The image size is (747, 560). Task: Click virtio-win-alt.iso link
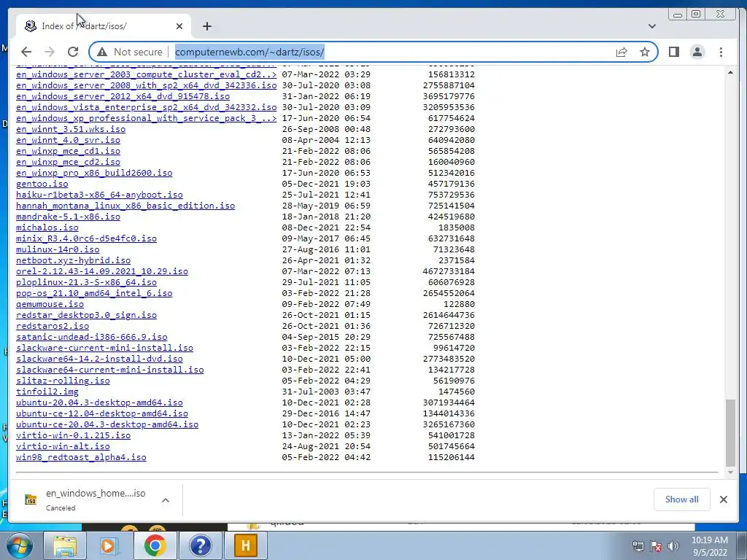(x=63, y=447)
